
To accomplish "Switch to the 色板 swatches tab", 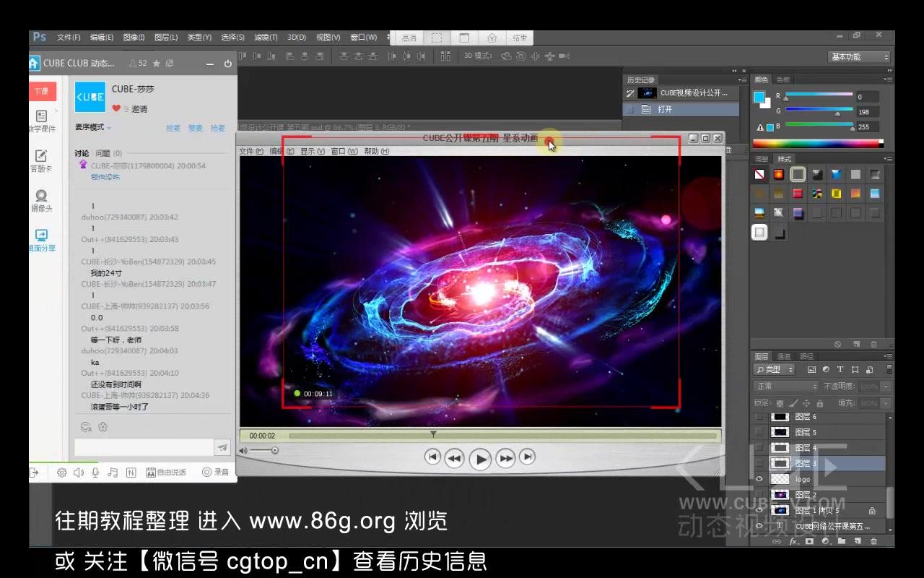I will [x=783, y=79].
